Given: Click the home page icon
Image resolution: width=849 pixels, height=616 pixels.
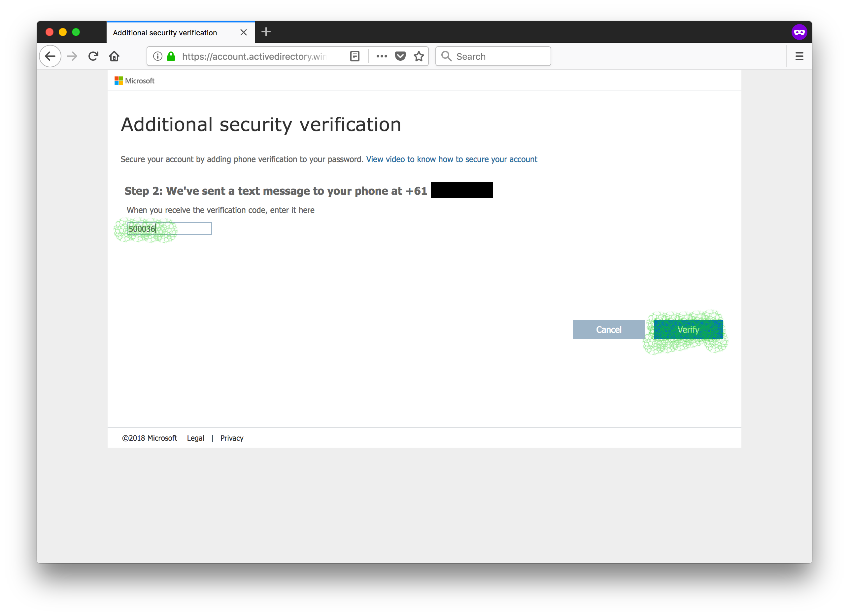Looking at the screenshot, I should point(114,56).
